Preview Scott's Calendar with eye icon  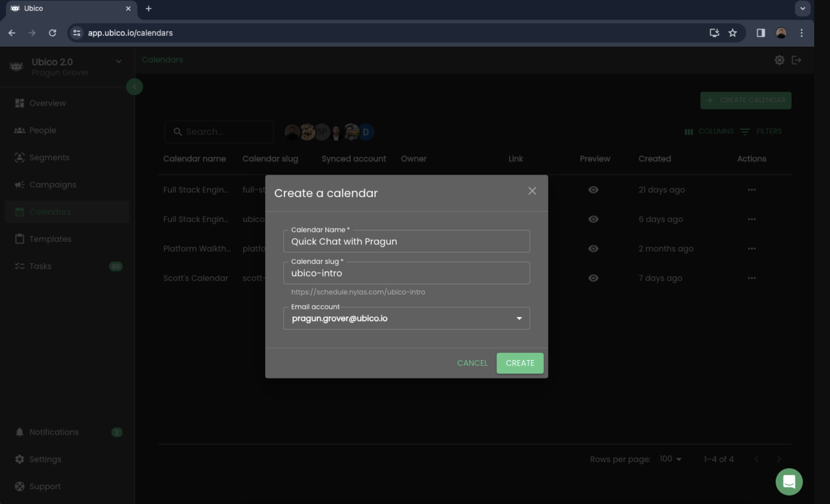593,278
